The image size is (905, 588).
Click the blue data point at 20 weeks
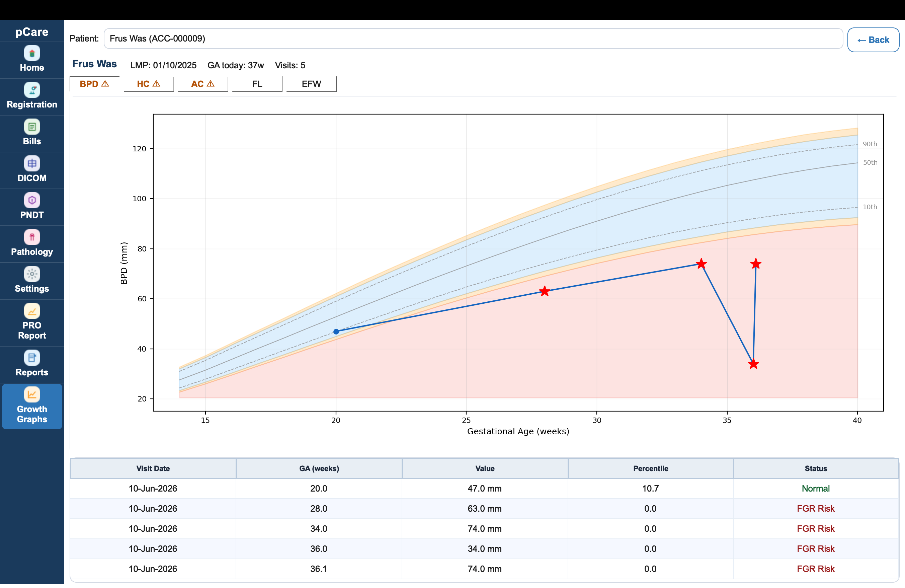[x=336, y=332]
